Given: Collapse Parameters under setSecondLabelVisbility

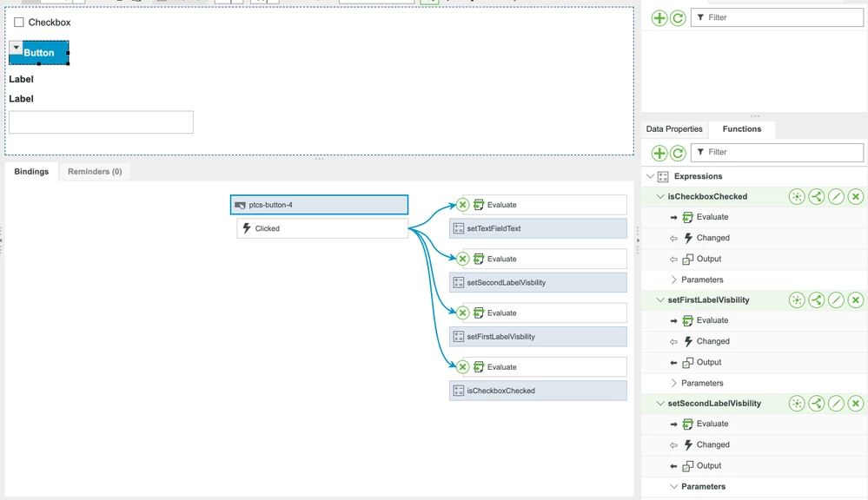Looking at the screenshot, I should tap(673, 487).
